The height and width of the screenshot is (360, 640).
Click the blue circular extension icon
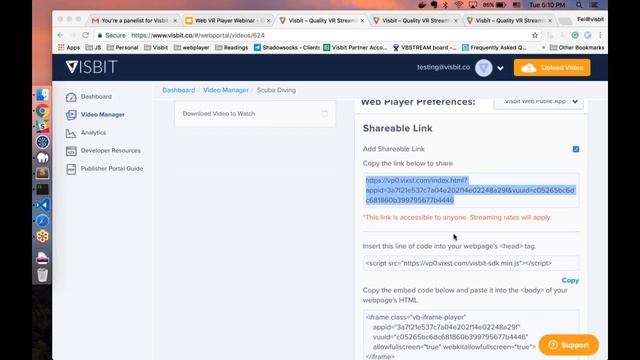[x=587, y=36]
